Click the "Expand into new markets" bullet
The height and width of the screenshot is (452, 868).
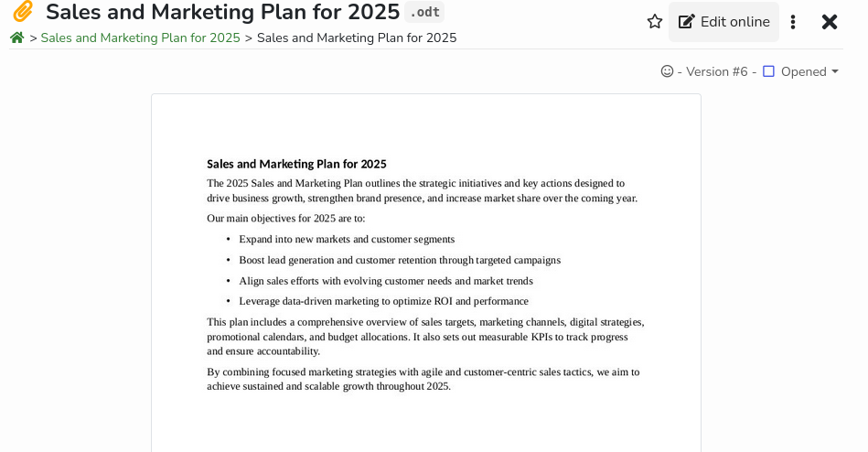click(x=347, y=239)
